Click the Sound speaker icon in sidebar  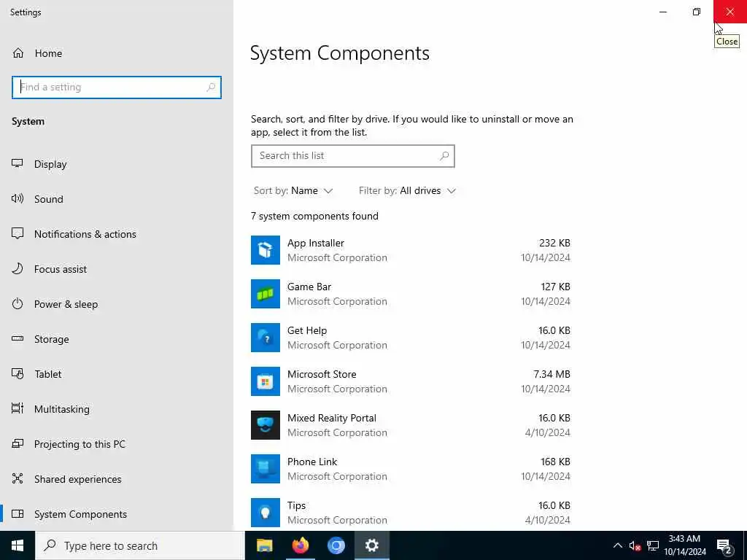coord(18,198)
